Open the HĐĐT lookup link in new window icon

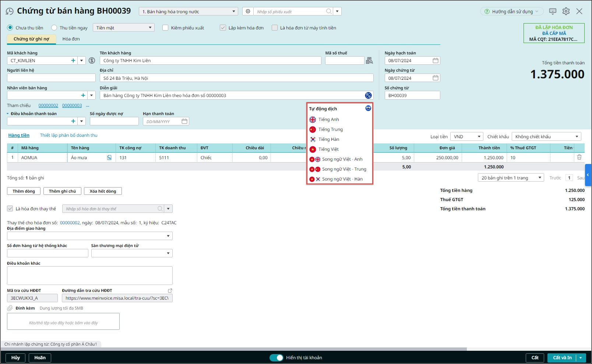click(170, 290)
